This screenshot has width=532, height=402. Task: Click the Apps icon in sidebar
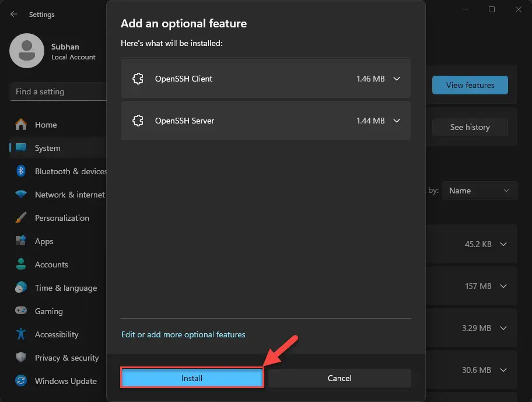(21, 241)
